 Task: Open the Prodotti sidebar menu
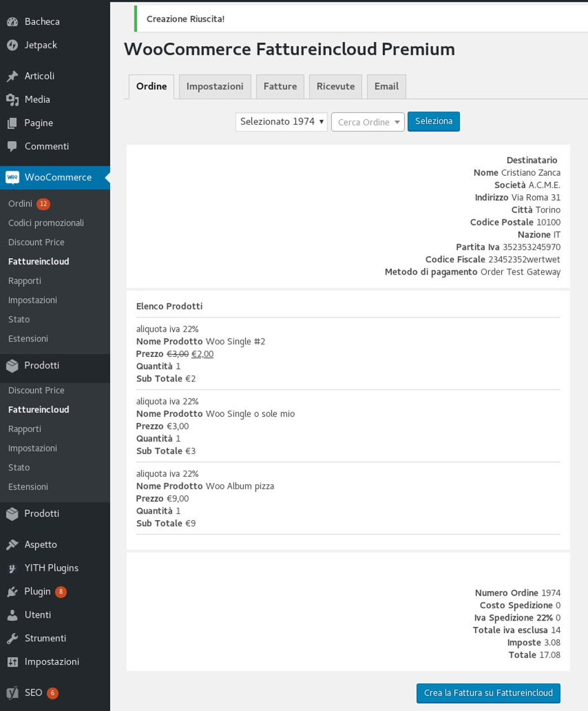point(40,365)
